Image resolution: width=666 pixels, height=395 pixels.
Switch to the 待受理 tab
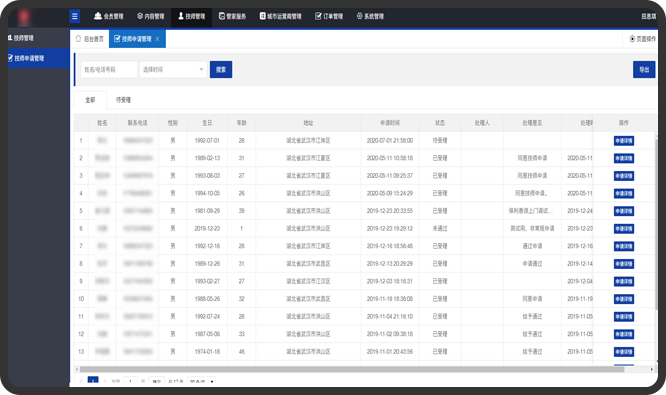[x=123, y=100]
